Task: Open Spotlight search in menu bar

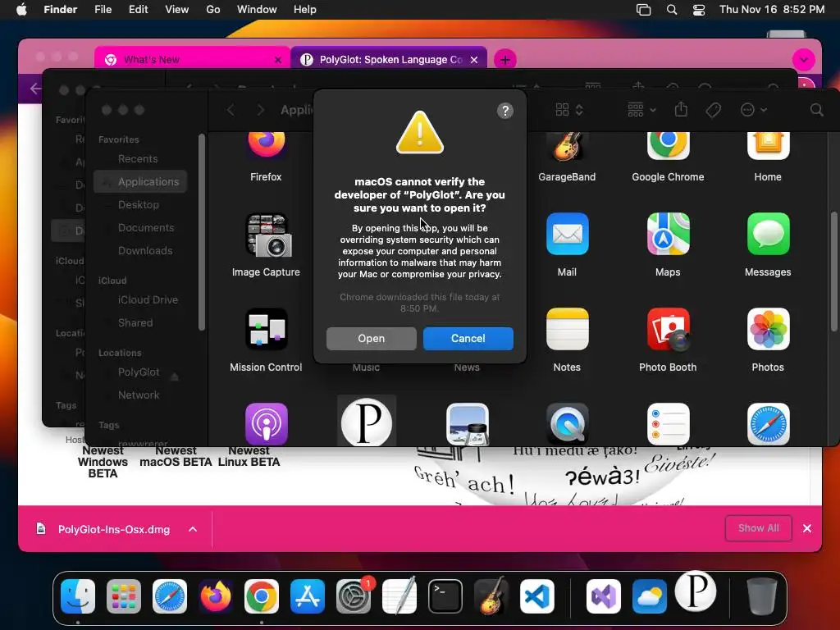Action: tap(672, 10)
